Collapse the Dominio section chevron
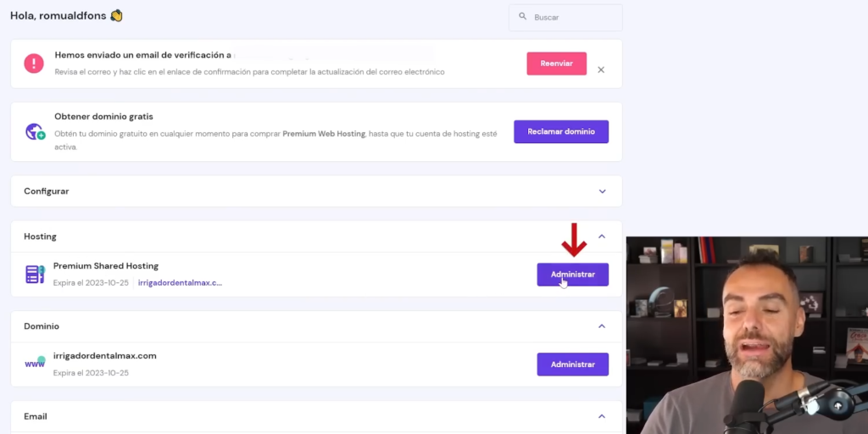The image size is (868, 434). coord(602,326)
